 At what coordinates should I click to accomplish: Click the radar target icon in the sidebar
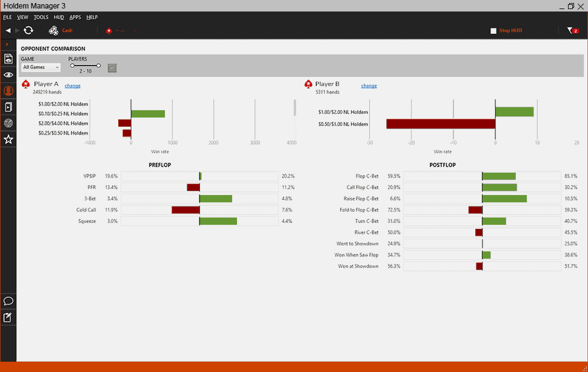8,123
